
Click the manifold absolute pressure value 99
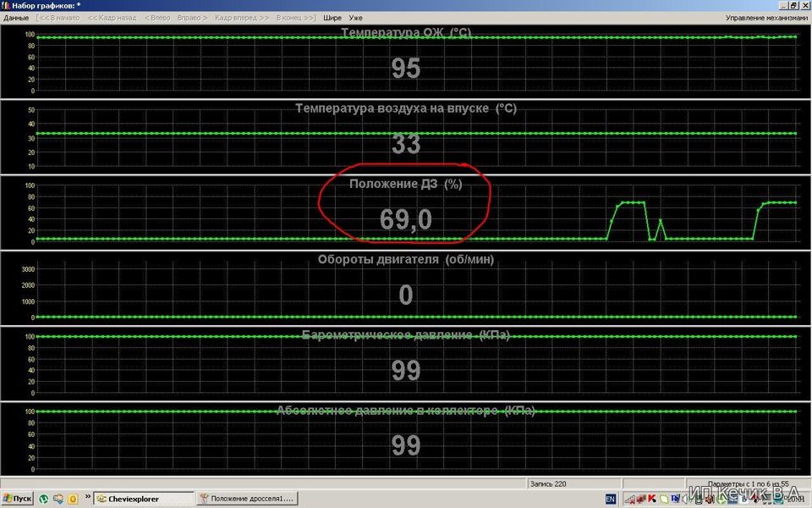coord(405,445)
